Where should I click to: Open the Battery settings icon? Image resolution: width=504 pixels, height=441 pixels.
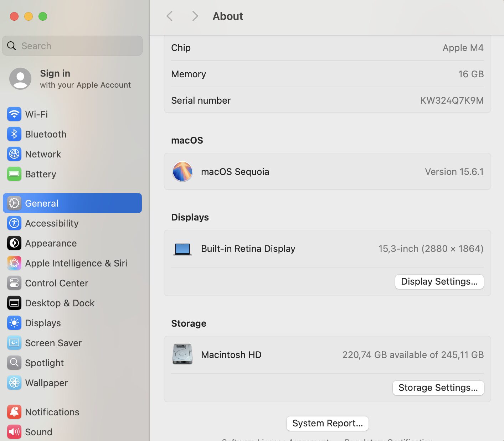pyautogui.click(x=14, y=174)
